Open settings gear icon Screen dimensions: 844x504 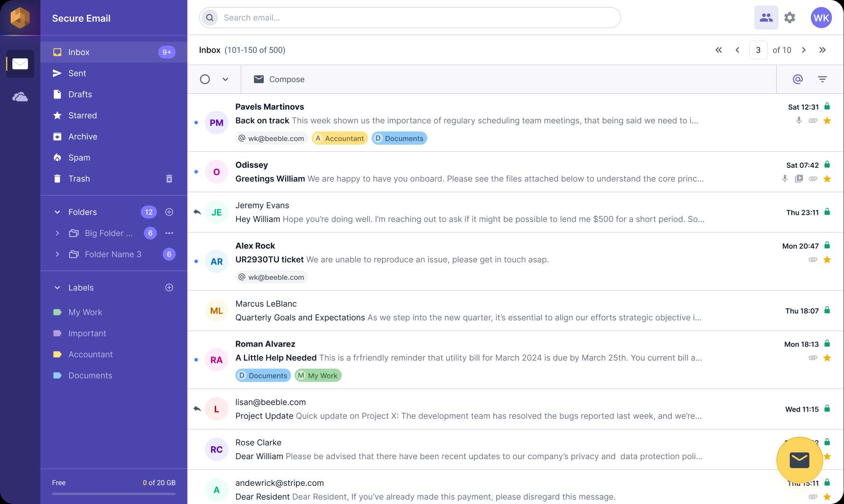(790, 18)
